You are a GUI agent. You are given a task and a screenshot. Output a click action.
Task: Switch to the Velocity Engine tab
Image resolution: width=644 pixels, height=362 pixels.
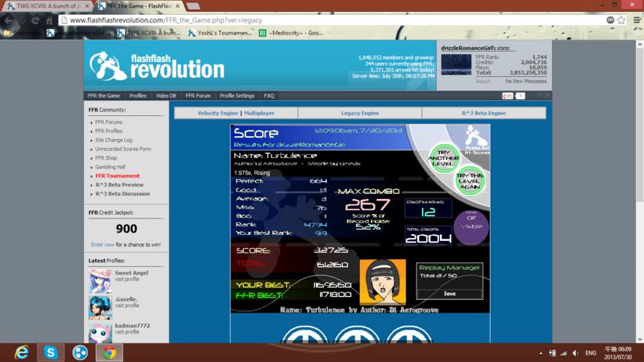pyautogui.click(x=218, y=113)
